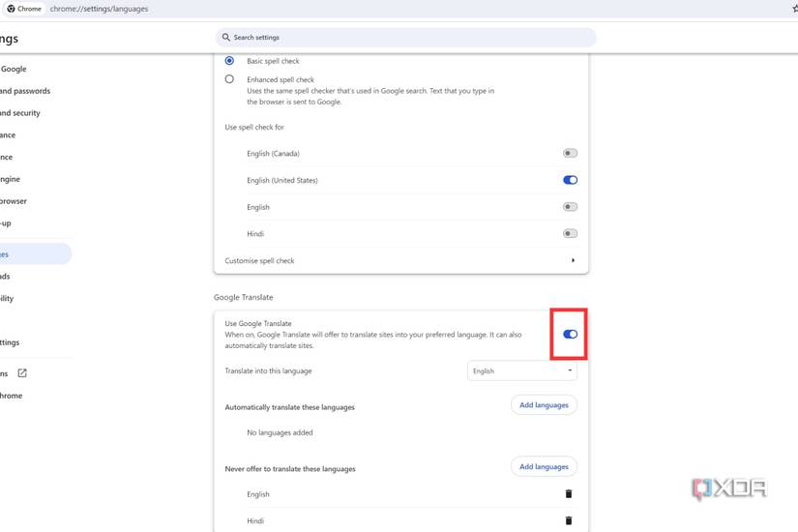The image size is (798, 532).
Task: Click No languages added text
Action: [280, 432]
